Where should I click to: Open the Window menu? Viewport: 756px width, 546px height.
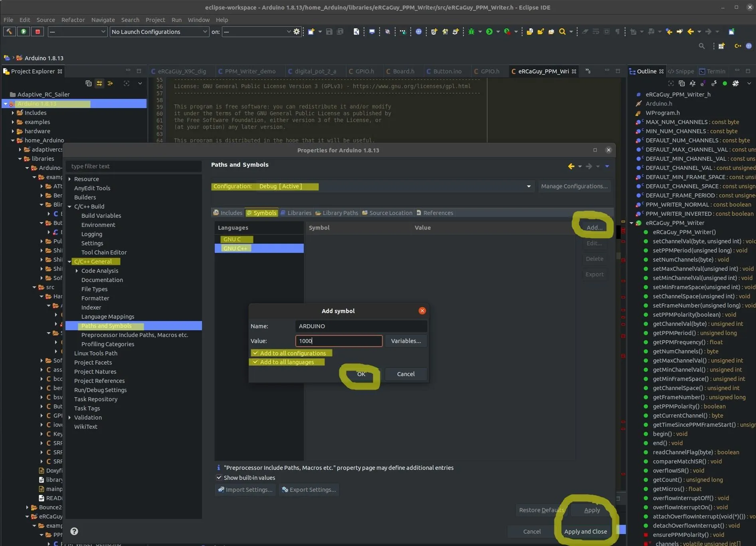[199, 20]
